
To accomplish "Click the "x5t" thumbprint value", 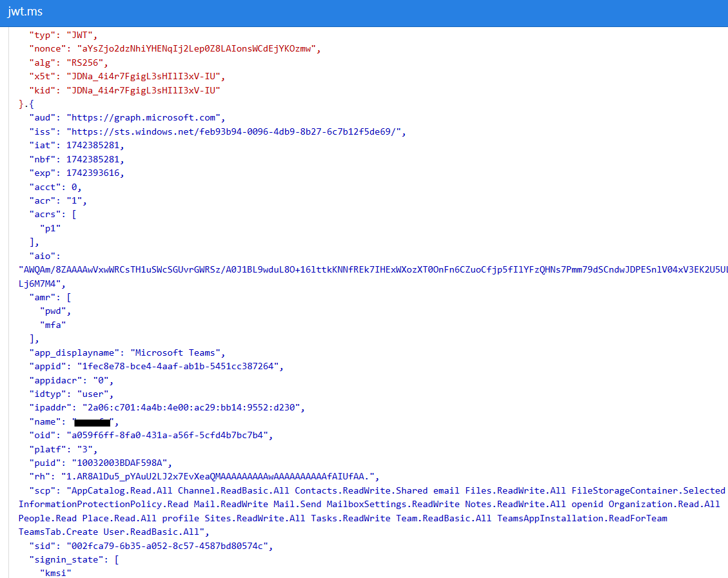I will pyautogui.click(x=142, y=76).
